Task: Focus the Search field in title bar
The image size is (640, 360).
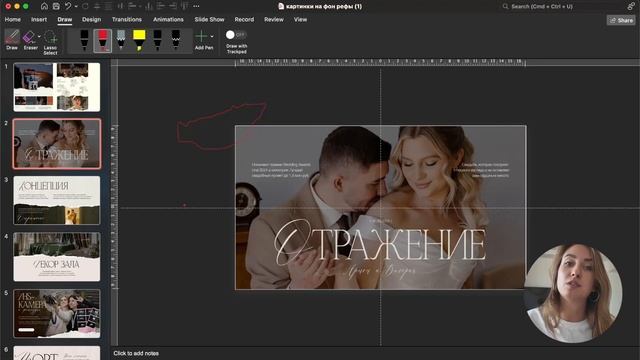Action: (561, 6)
